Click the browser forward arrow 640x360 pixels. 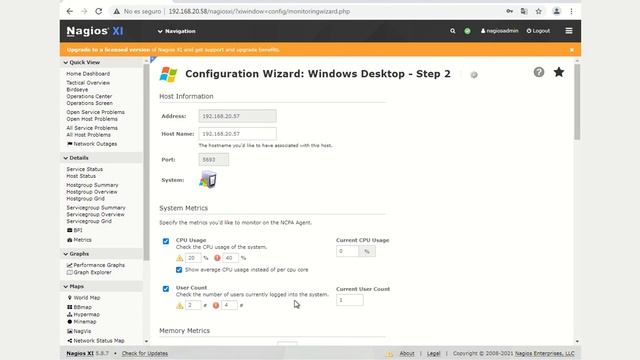pos(84,11)
